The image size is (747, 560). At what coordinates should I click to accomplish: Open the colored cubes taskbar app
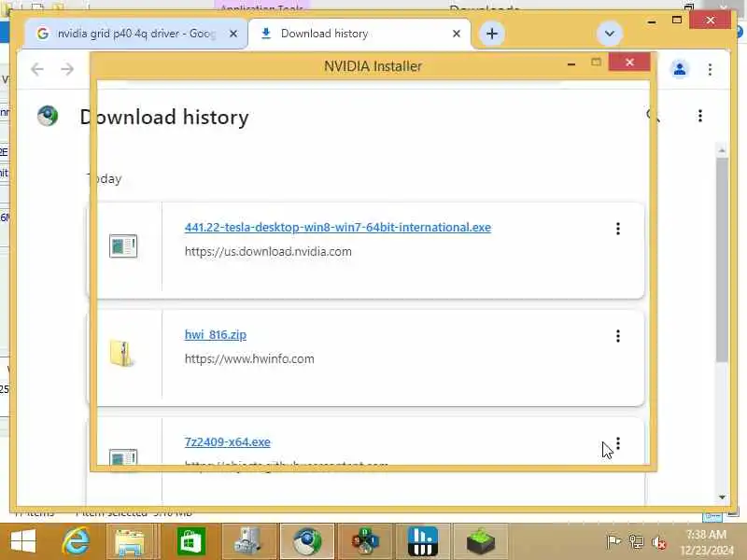(x=365, y=541)
